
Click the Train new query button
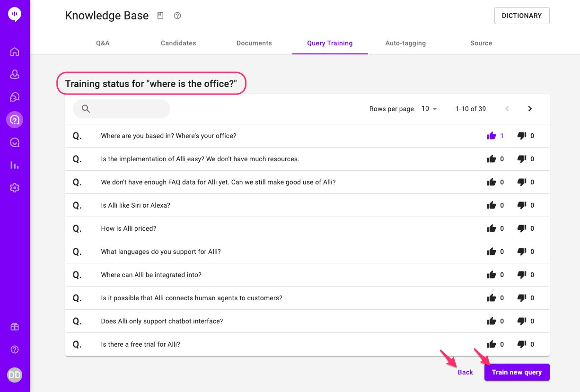point(517,372)
